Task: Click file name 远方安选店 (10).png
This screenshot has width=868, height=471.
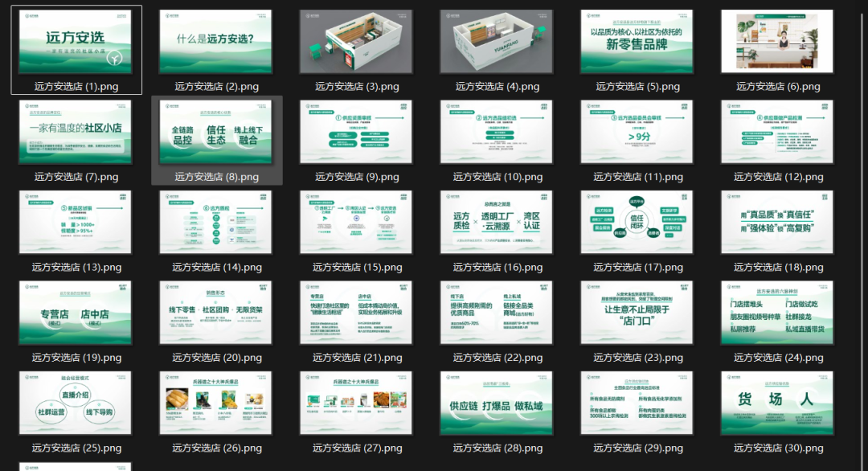Action: click(x=497, y=177)
